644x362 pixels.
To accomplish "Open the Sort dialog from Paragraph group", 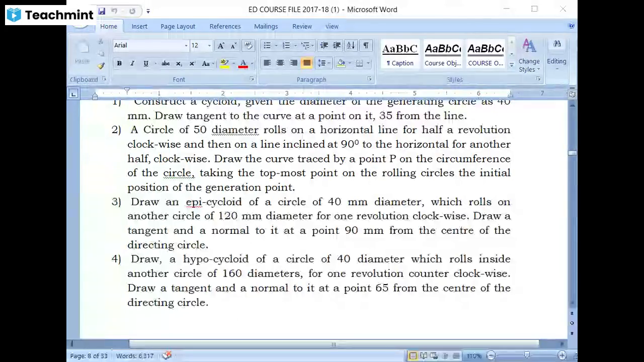I will point(350,45).
